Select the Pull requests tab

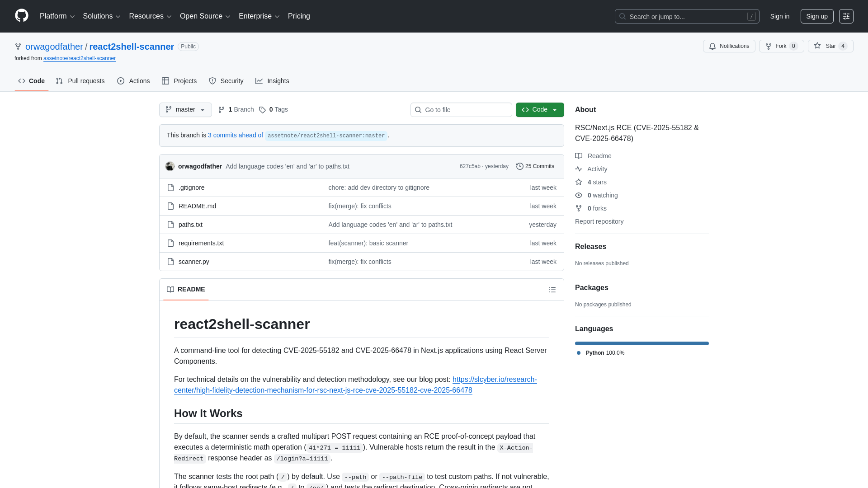click(x=80, y=81)
